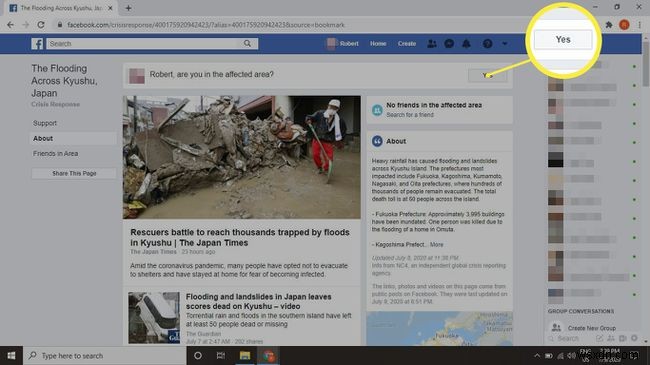Screen dimensions: 650x365
Task: Open a new browser tab
Action: (x=128, y=8)
